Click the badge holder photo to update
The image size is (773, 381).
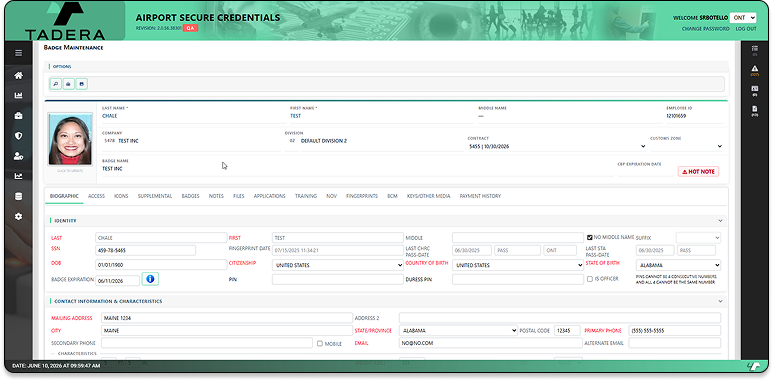(x=70, y=139)
